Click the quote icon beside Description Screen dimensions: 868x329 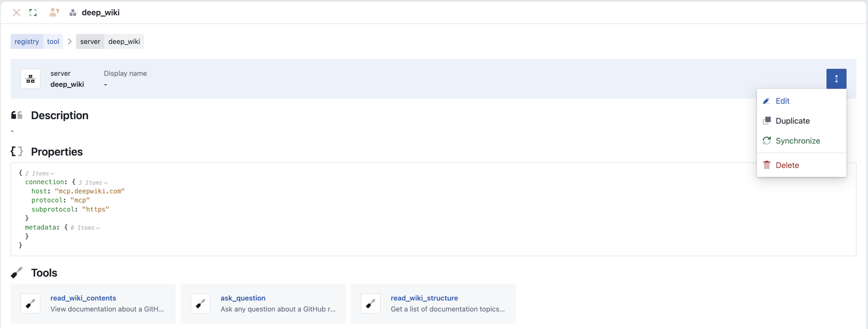tap(17, 115)
